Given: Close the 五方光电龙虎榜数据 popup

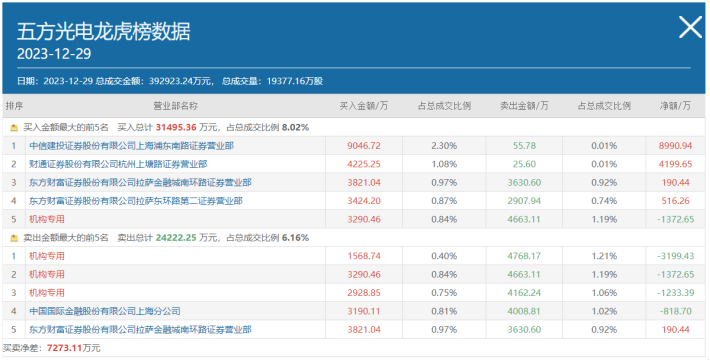Looking at the screenshot, I should coord(691,27).
